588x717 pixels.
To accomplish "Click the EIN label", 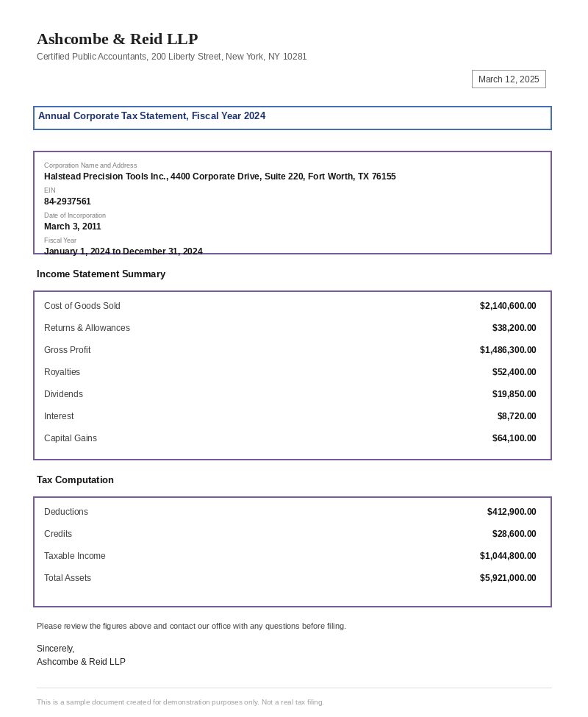I will [50, 190].
